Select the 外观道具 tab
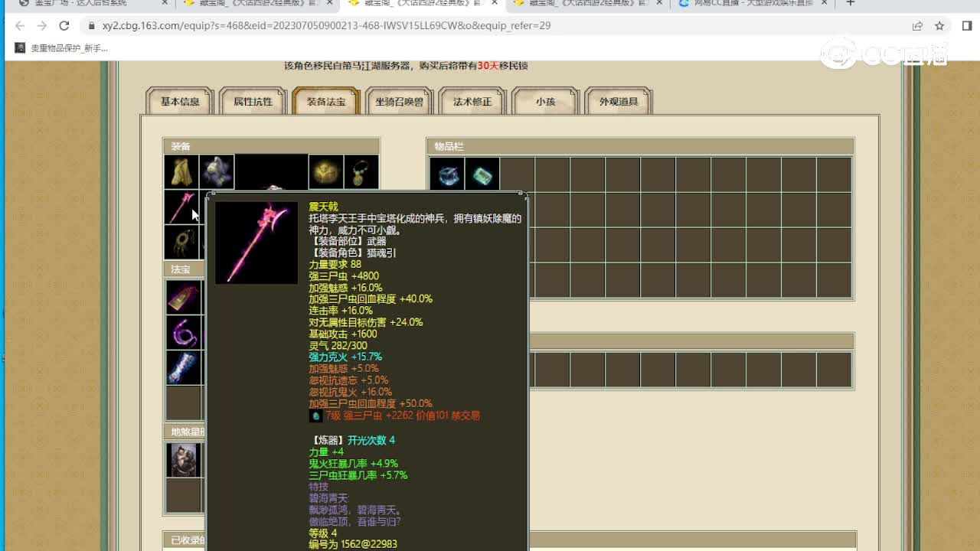The image size is (980, 551). pos(619,102)
